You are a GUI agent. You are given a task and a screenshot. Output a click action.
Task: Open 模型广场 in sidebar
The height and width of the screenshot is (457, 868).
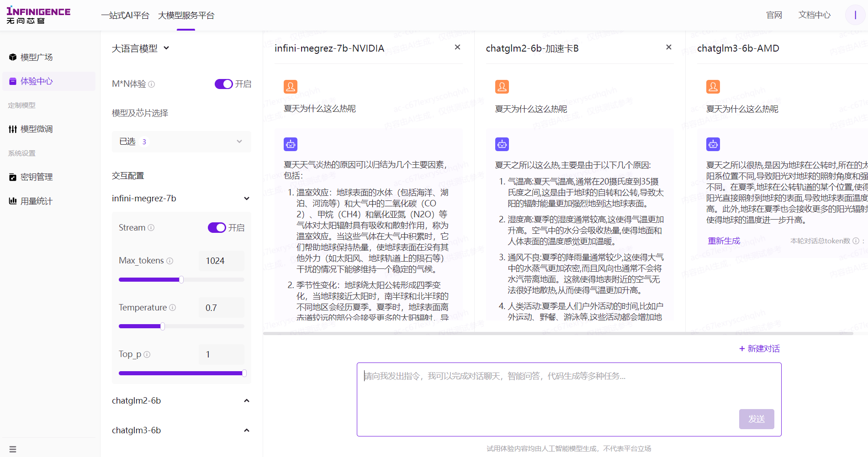tap(49, 57)
